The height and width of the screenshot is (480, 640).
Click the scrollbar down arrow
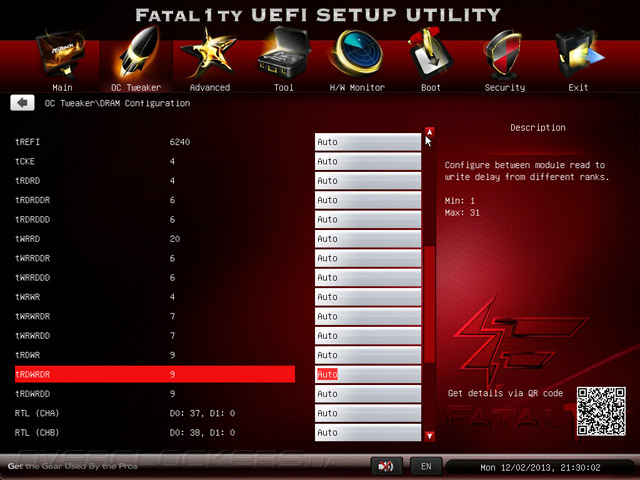tap(429, 436)
